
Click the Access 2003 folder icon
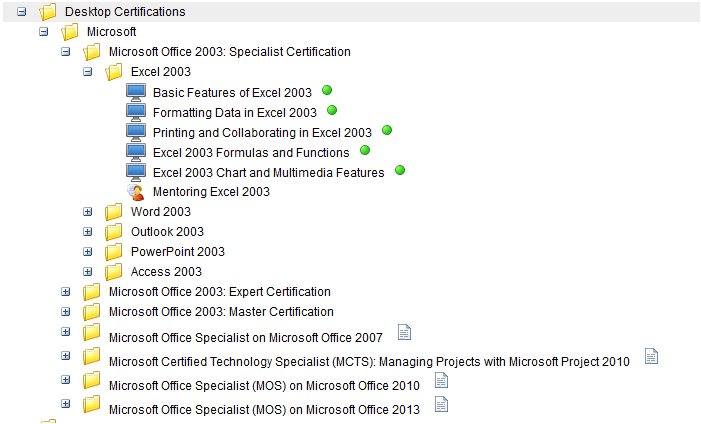113,271
